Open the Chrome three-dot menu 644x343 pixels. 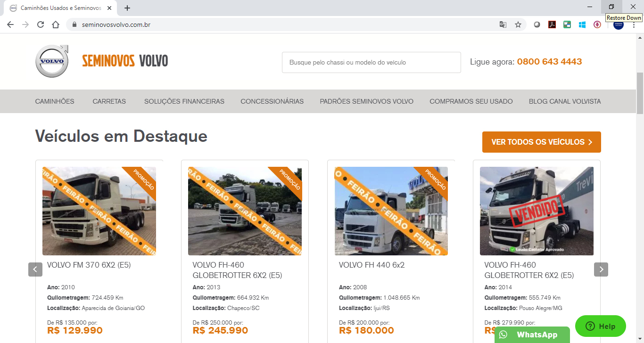pos(634,24)
